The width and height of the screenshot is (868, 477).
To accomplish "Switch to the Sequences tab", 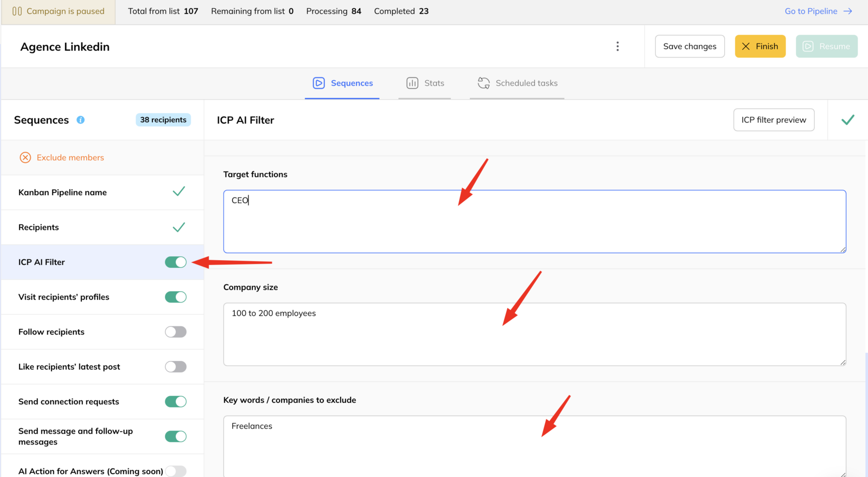I will [x=342, y=83].
